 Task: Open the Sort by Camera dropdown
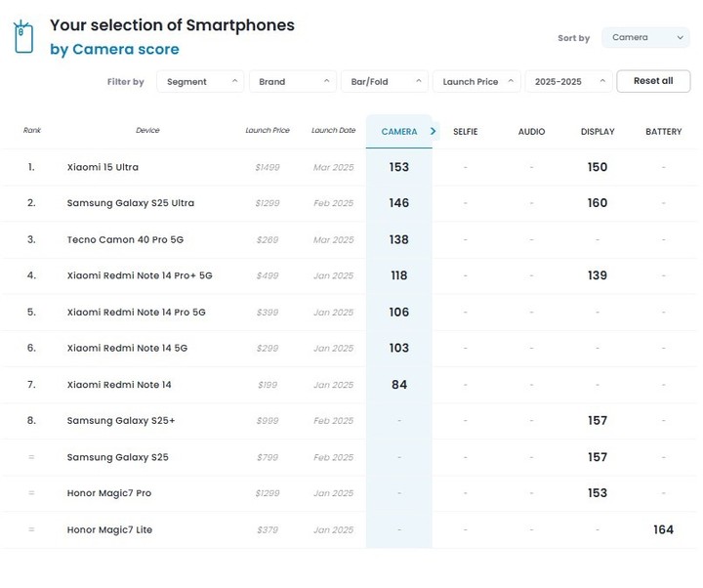point(645,38)
